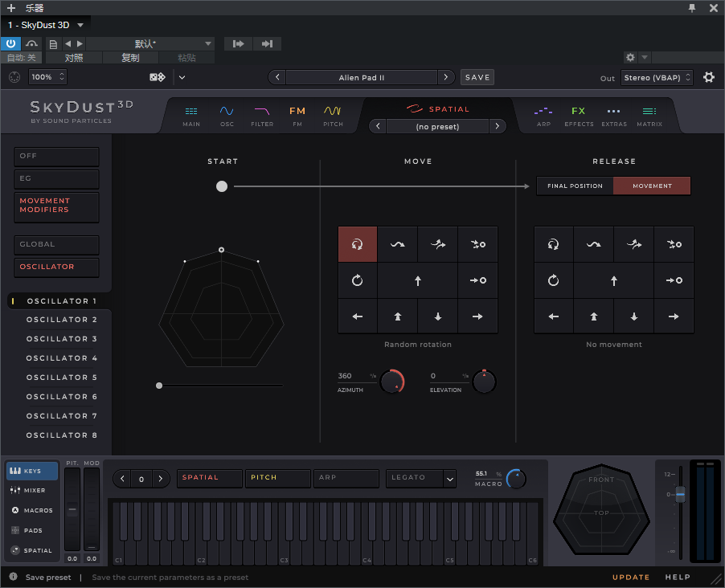
Task: Step to previous host preset arrow
Action: pos(68,44)
